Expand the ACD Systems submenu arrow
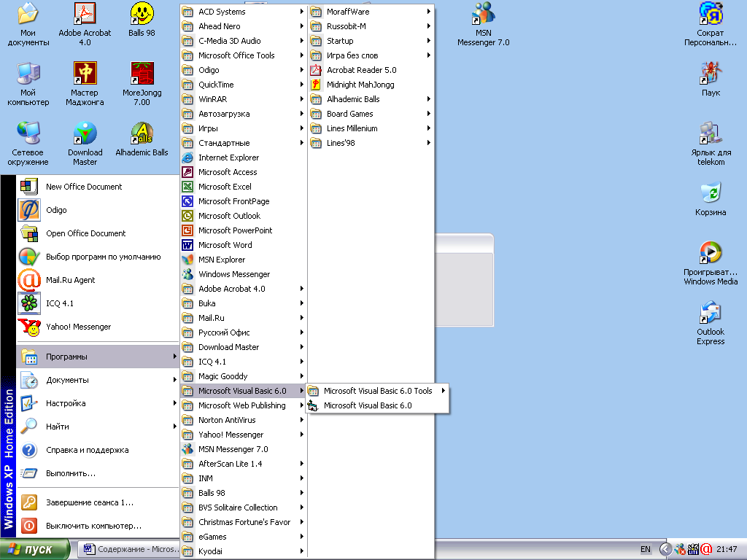This screenshot has height=560, width=747. click(301, 12)
